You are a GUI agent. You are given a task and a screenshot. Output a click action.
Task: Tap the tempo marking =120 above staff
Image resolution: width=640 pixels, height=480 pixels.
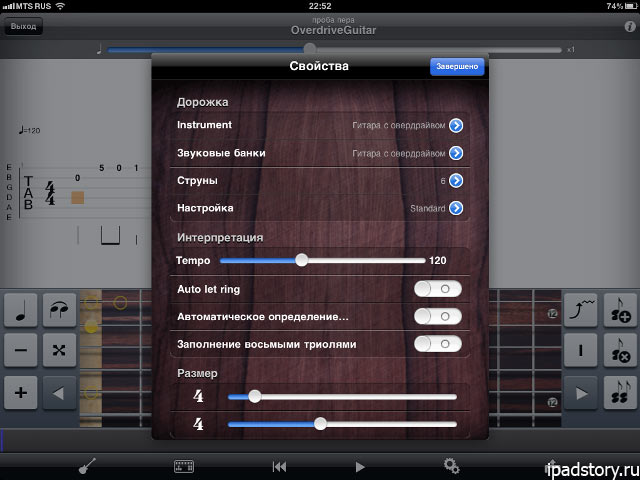tap(29, 130)
